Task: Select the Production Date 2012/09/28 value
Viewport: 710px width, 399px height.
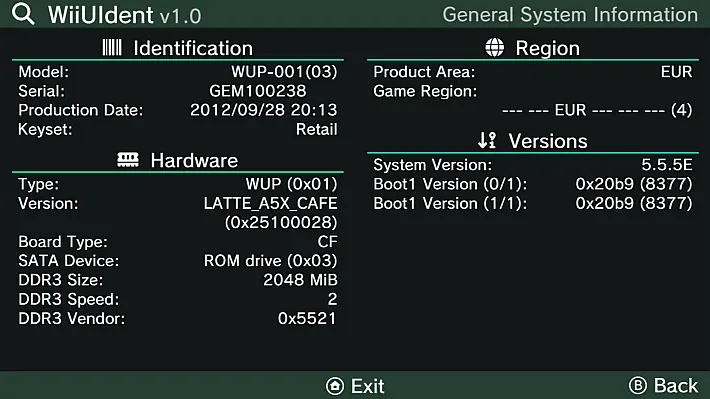Action: click(x=264, y=110)
